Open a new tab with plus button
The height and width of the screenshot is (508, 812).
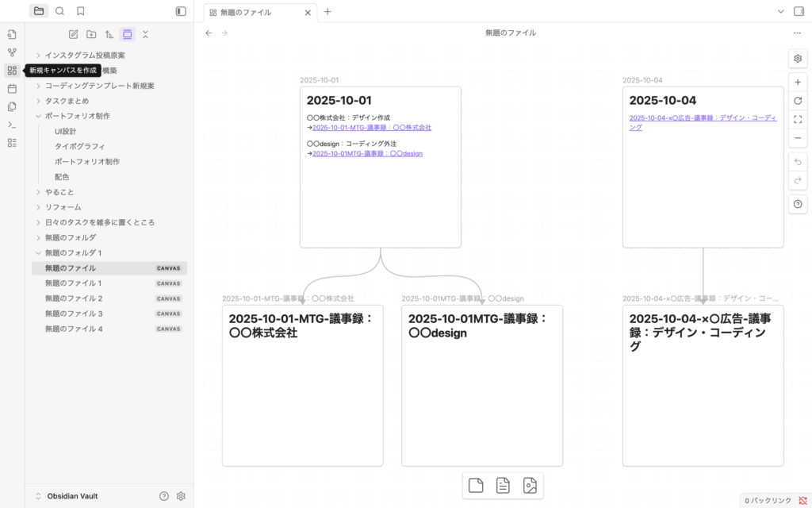327,12
